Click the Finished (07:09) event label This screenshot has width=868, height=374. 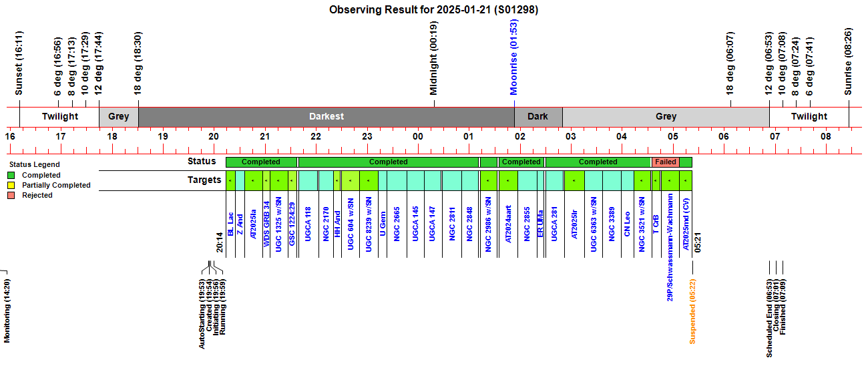point(783,306)
